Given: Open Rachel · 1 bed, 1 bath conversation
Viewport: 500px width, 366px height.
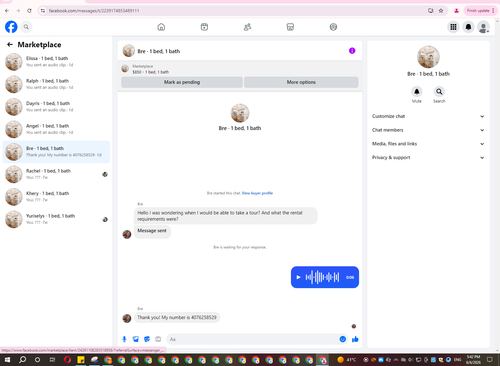Looking at the screenshot, I should tap(56, 174).
